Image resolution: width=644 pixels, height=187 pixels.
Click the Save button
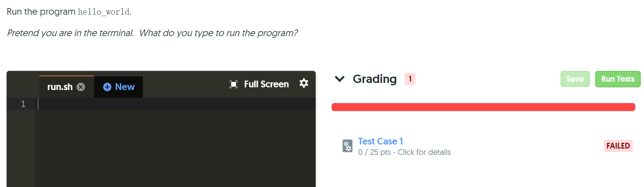coord(575,79)
